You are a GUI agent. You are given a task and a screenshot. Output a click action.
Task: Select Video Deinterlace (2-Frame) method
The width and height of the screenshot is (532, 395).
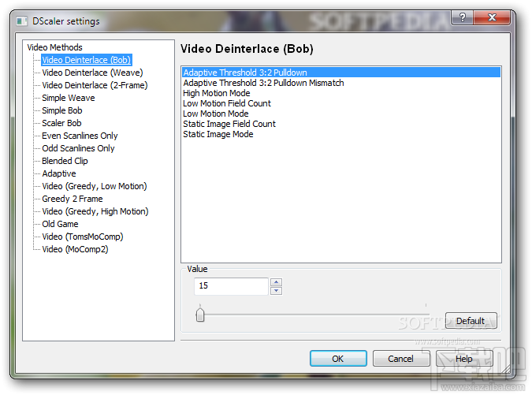pos(95,85)
